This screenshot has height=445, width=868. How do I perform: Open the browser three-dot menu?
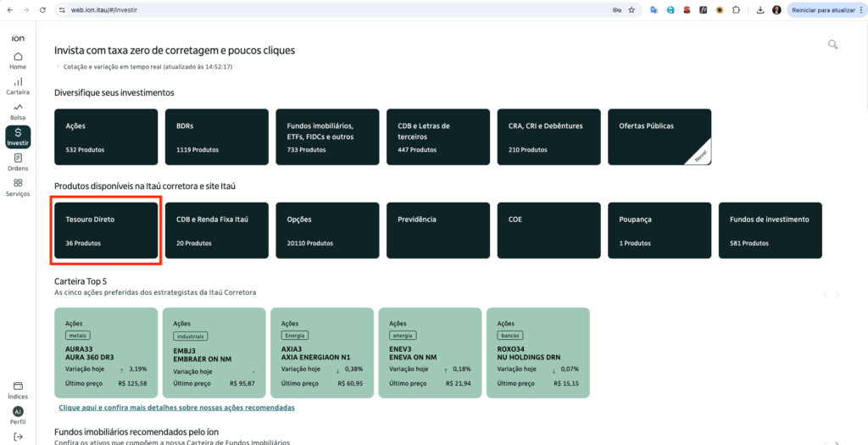click(x=858, y=9)
